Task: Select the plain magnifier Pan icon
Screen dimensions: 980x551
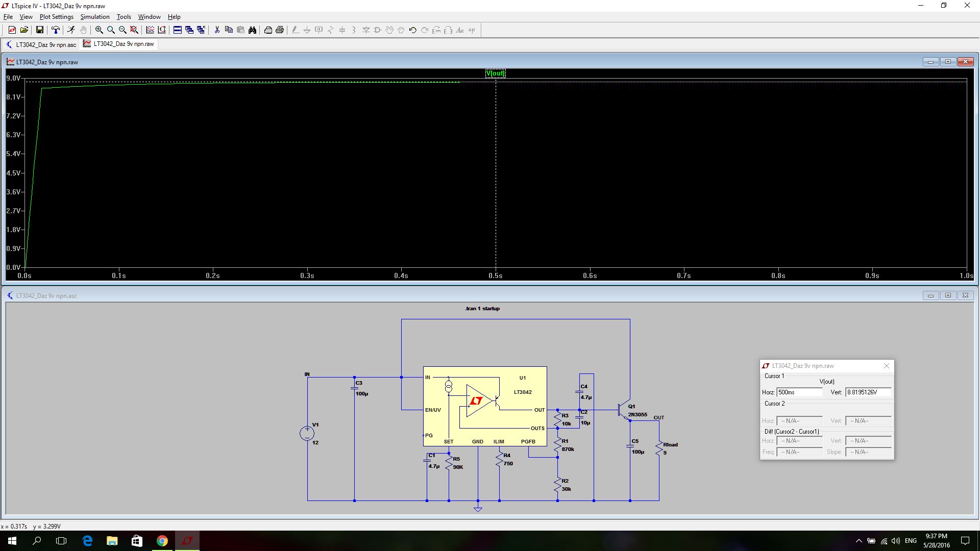Action: point(111,30)
